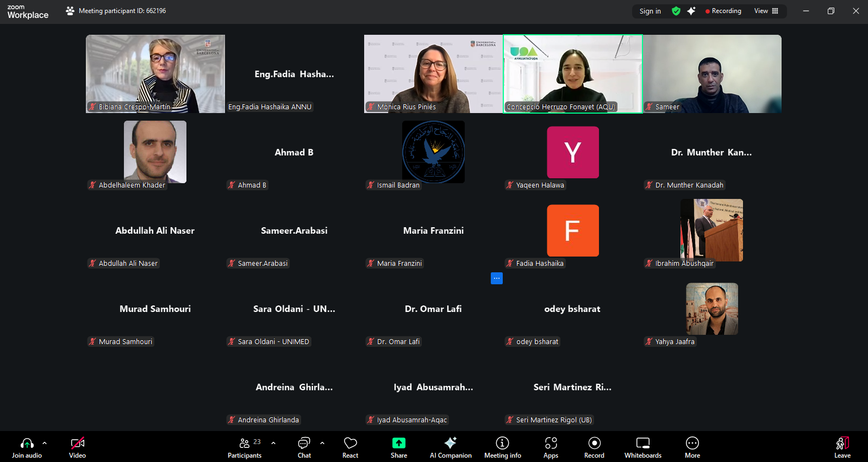Click the green encryption shield icon
Screen dimensions: 868x462
point(676,11)
